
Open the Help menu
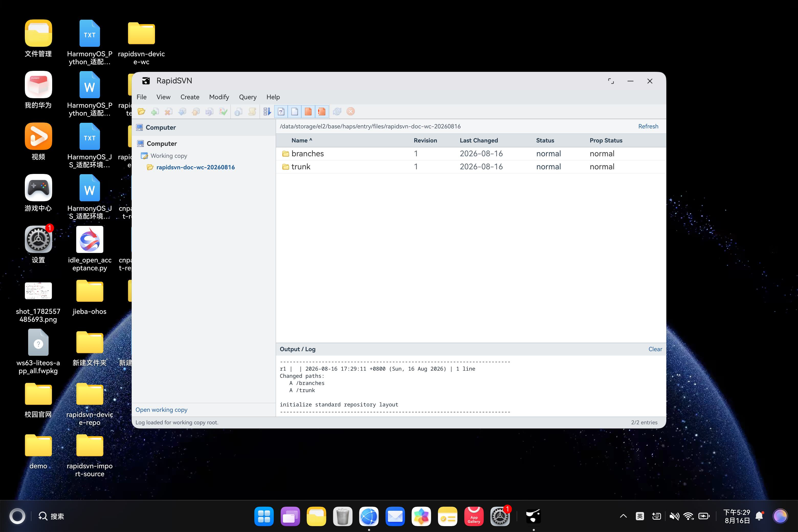273,97
